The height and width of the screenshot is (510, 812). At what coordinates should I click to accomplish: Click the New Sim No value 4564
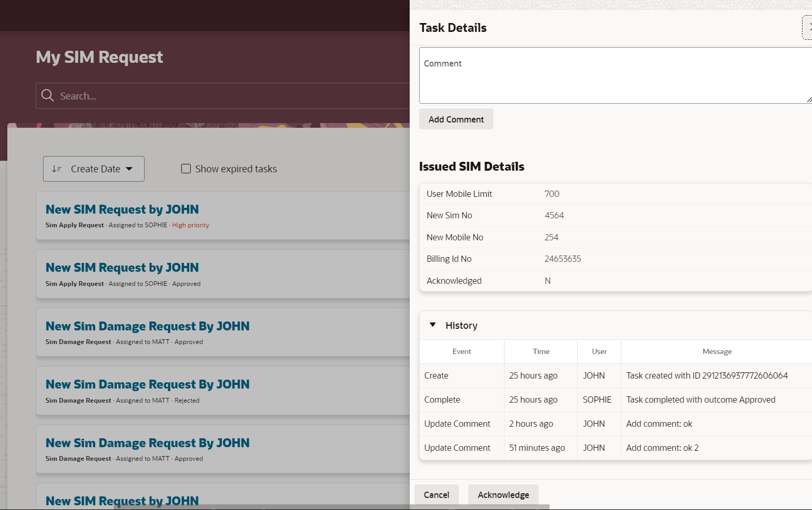click(554, 215)
